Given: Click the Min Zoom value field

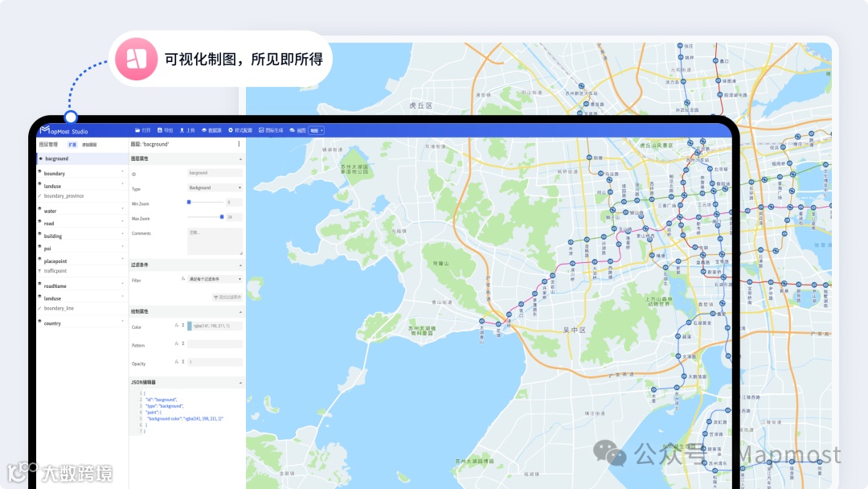Looking at the screenshot, I should pyautogui.click(x=234, y=202).
